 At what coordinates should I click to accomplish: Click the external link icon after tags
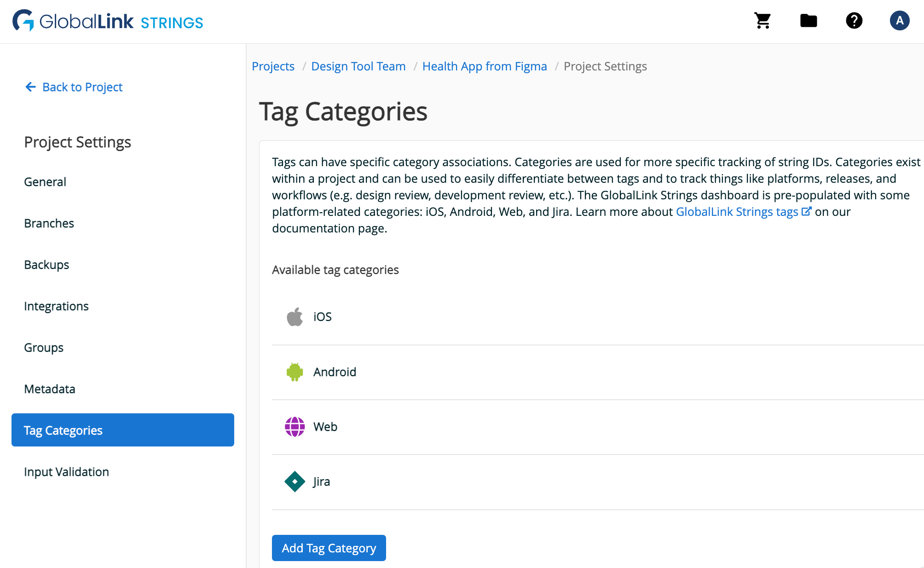(806, 211)
